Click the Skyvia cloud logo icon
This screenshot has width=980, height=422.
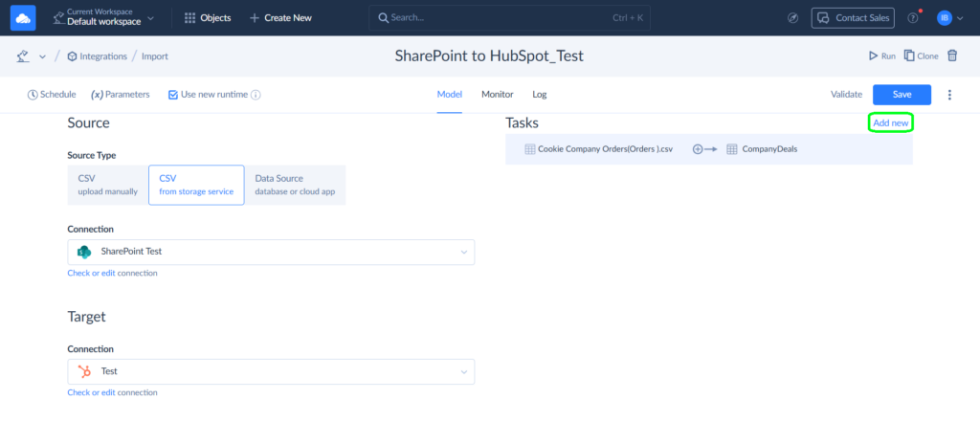pos(23,17)
